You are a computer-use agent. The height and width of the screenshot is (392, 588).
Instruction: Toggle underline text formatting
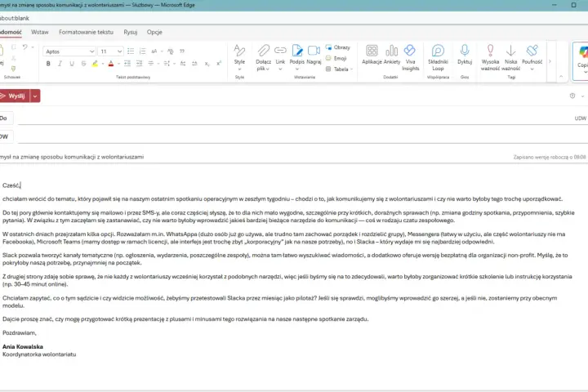72,64
